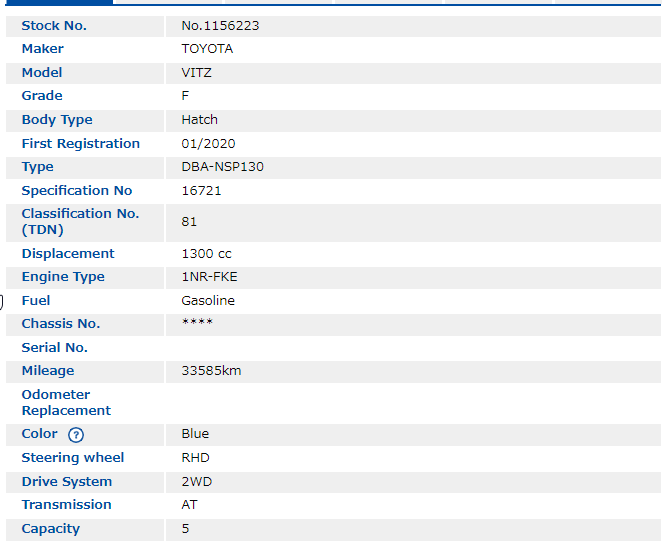
Task: Click the 1NR-FKE engine type value
Action: point(209,277)
